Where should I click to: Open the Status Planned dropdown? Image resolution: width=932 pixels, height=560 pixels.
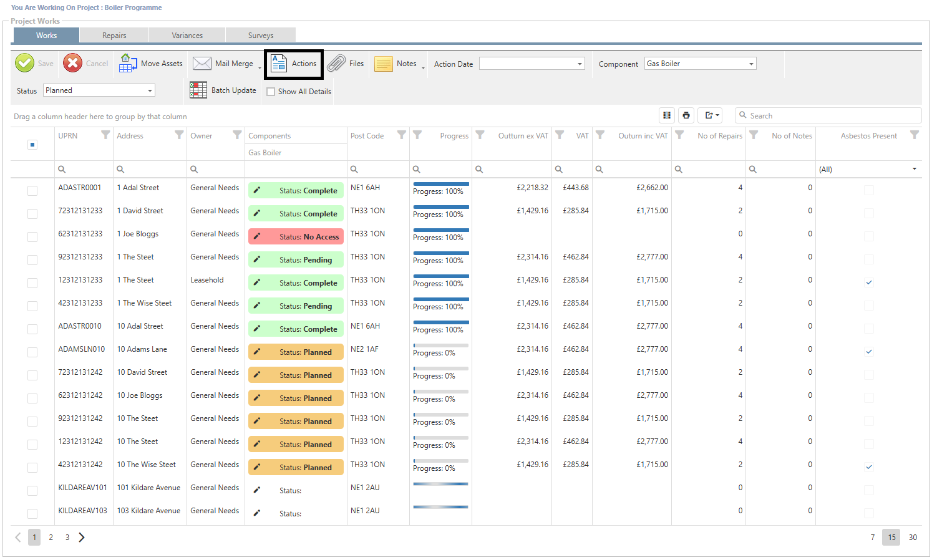pos(150,90)
